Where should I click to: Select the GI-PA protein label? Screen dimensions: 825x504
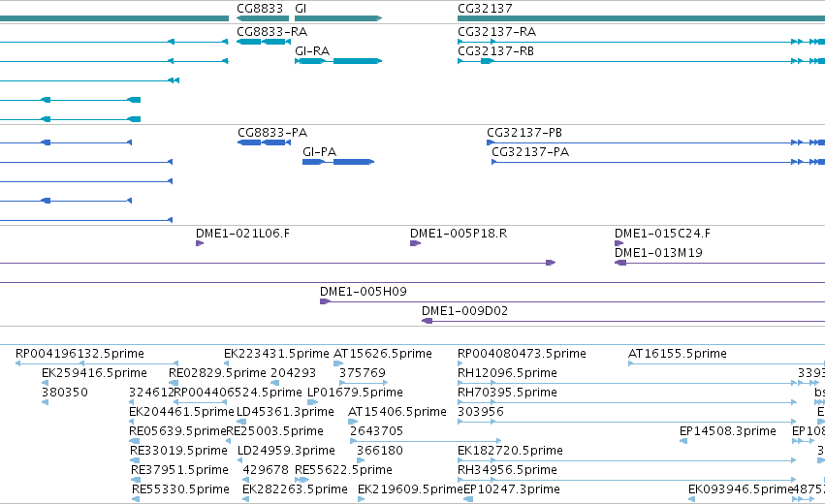[x=319, y=152]
